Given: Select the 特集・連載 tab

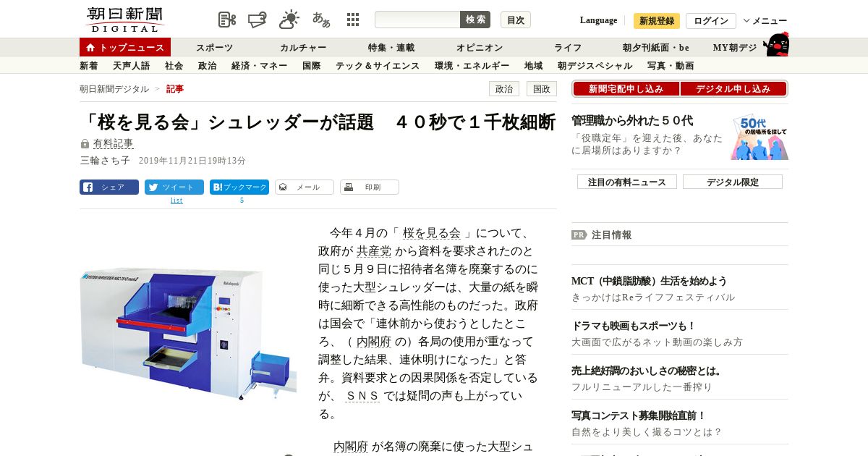Looking at the screenshot, I should point(391,48).
